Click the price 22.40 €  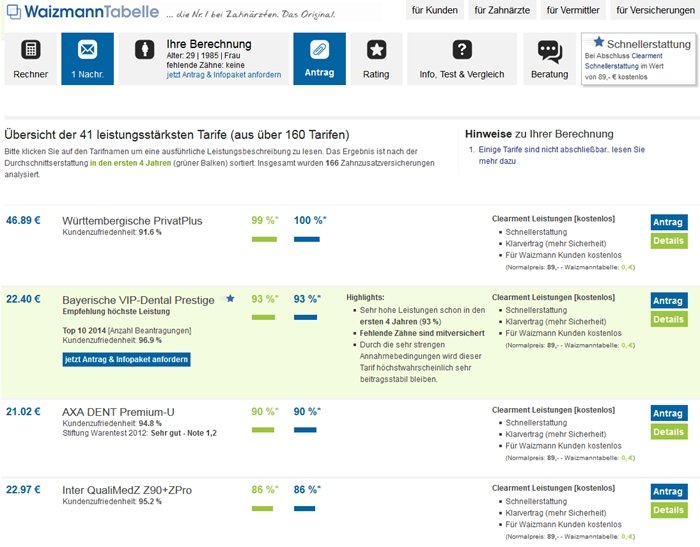click(23, 299)
